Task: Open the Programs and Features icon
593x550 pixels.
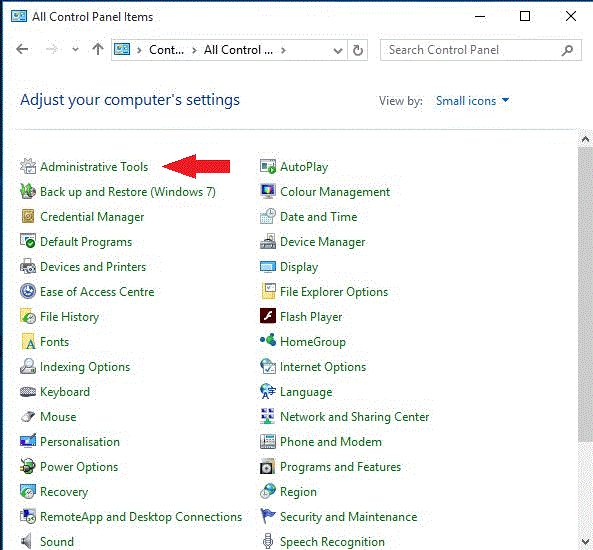Action: click(x=268, y=466)
